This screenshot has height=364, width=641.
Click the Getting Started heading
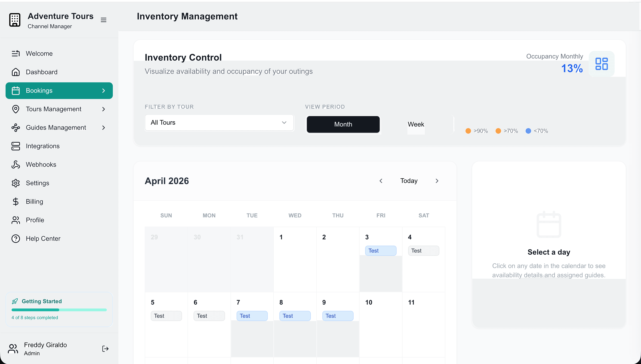42,301
